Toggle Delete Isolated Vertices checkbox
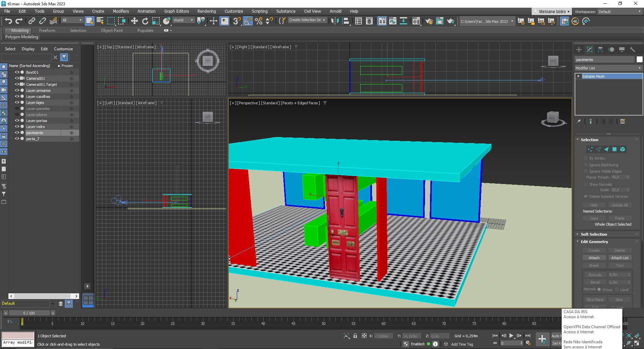This screenshot has height=349, width=644. point(586,196)
